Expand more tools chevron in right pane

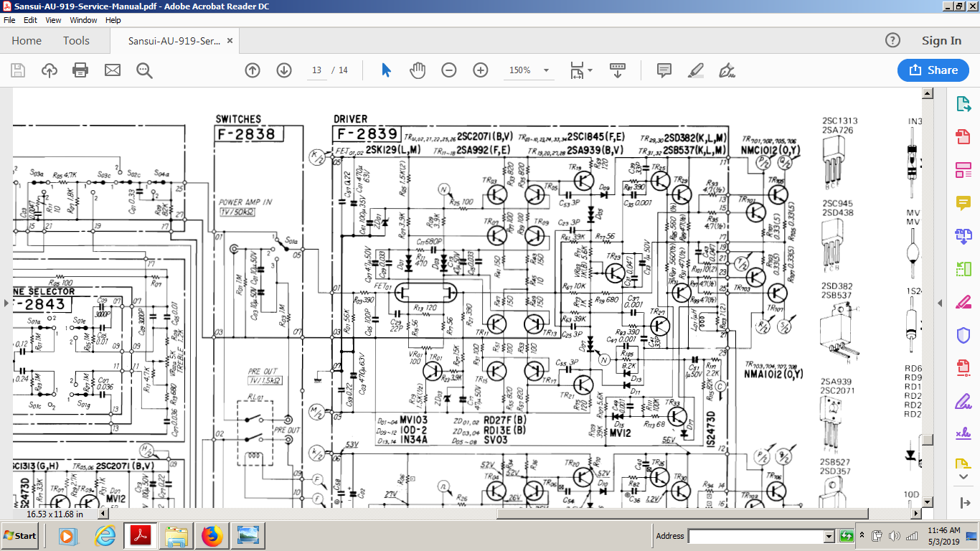pyautogui.click(x=963, y=476)
